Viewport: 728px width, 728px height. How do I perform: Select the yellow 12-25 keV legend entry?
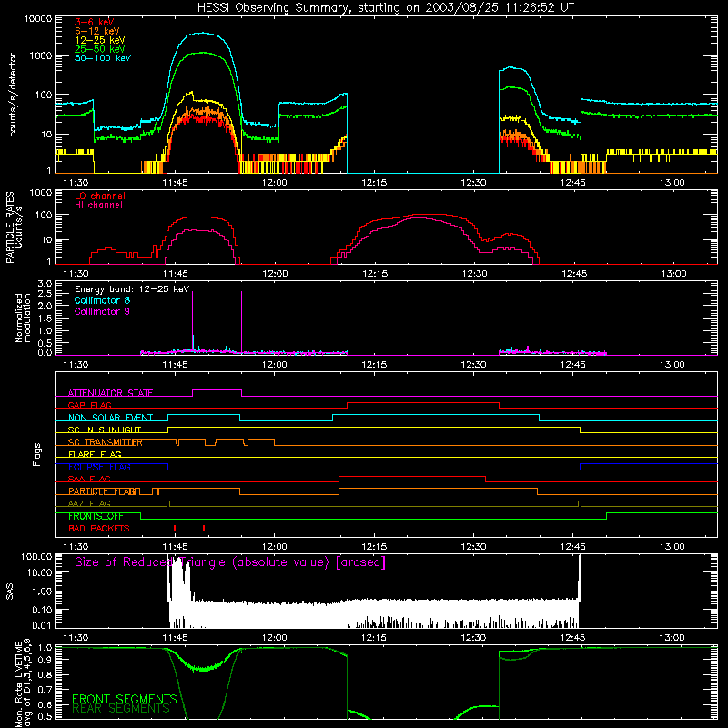[x=100, y=40]
